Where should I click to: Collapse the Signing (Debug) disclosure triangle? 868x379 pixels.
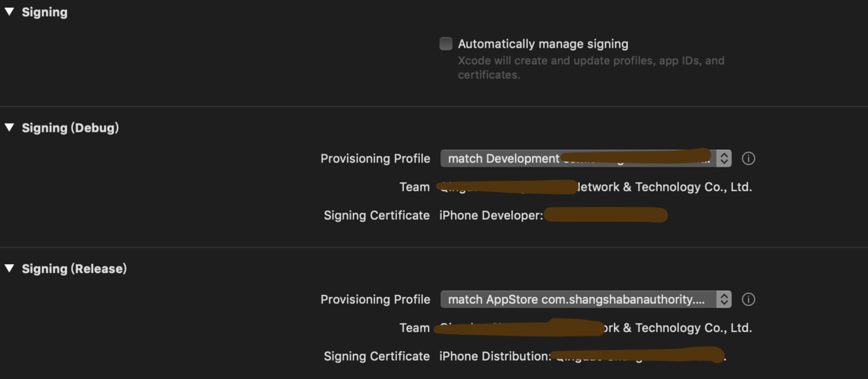(x=9, y=128)
